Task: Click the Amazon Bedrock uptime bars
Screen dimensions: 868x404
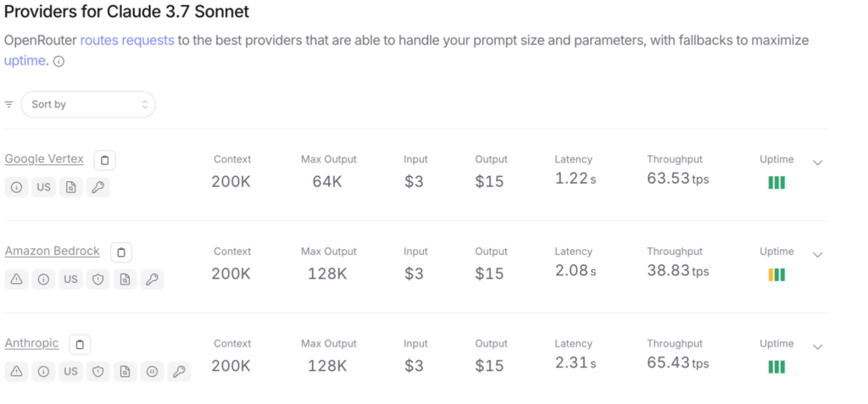Action: click(x=776, y=274)
